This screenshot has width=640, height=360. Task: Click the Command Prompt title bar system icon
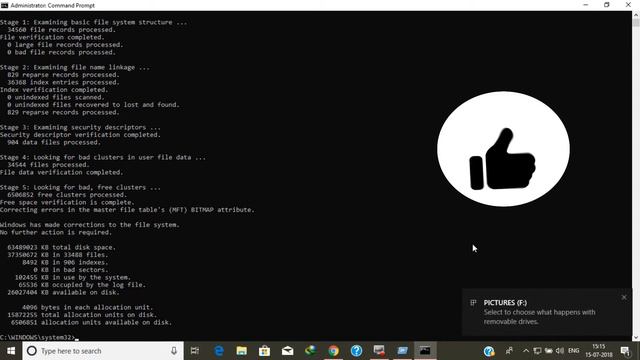(4, 5)
